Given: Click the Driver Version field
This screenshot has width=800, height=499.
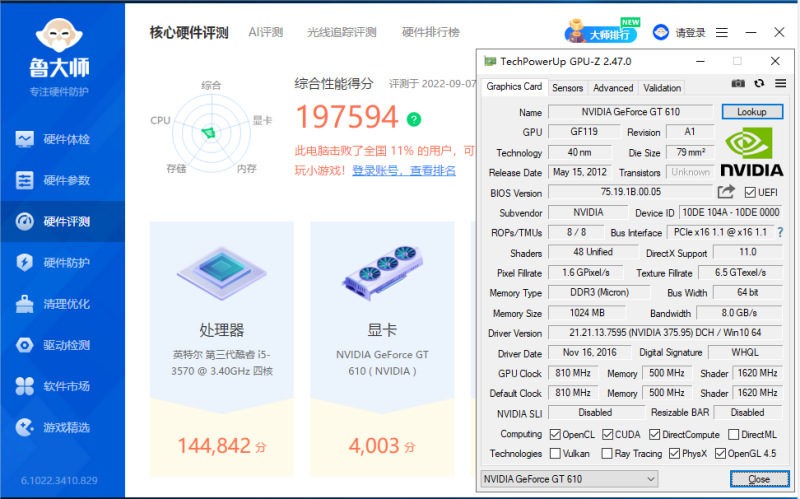Looking at the screenshot, I should point(665,333).
